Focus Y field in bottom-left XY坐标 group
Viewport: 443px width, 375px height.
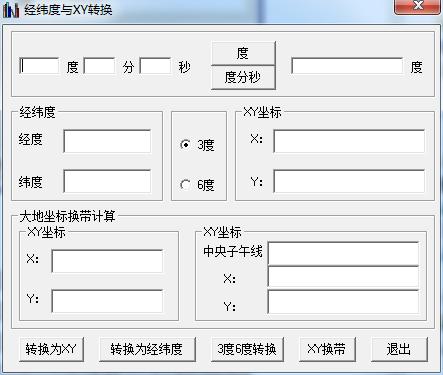(107, 301)
